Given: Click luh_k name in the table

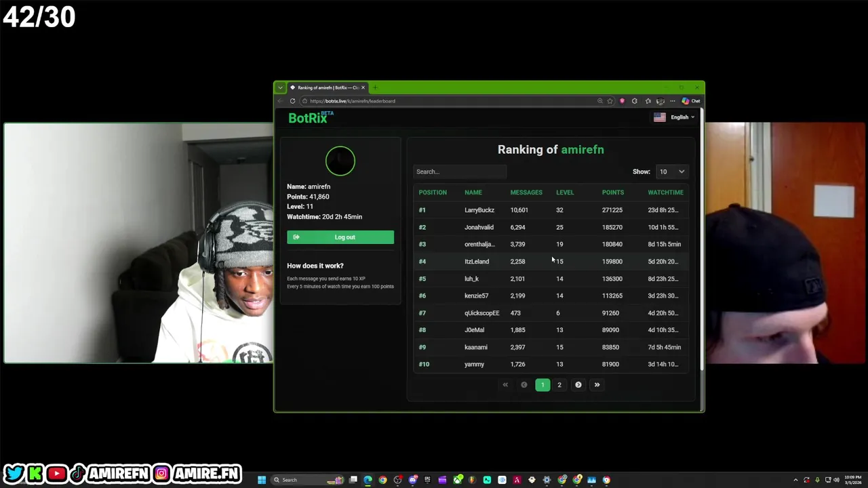Looking at the screenshot, I should 471,279.
